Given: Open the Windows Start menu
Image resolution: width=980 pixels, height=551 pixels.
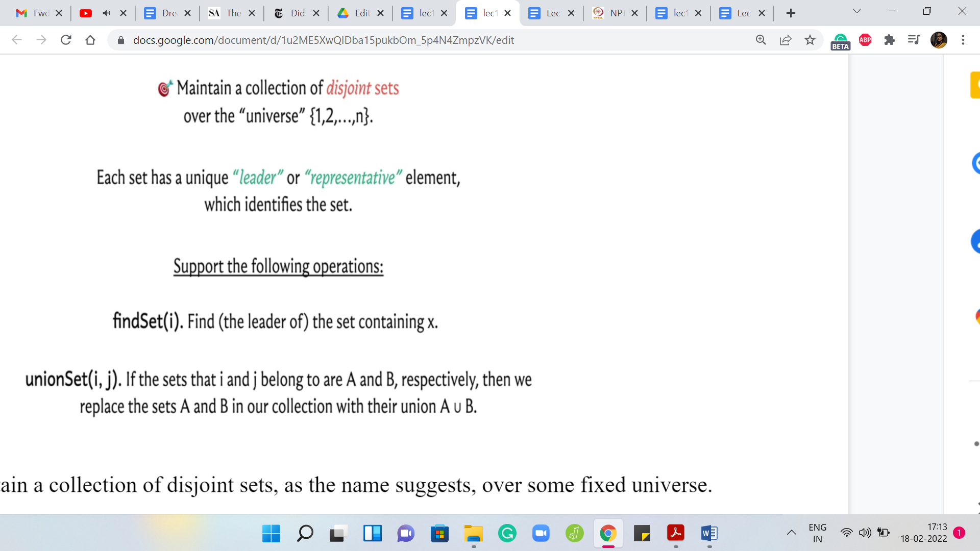Looking at the screenshot, I should [x=271, y=533].
